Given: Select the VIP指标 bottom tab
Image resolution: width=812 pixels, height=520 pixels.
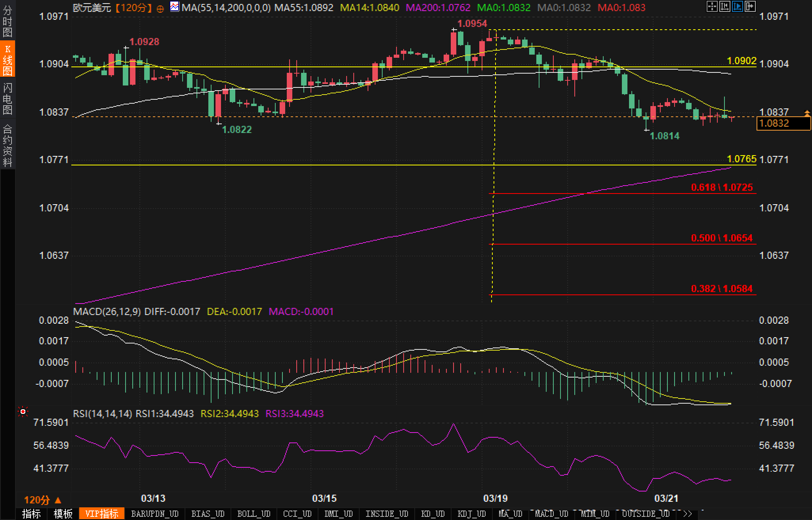Looking at the screenshot, I should tap(102, 514).
